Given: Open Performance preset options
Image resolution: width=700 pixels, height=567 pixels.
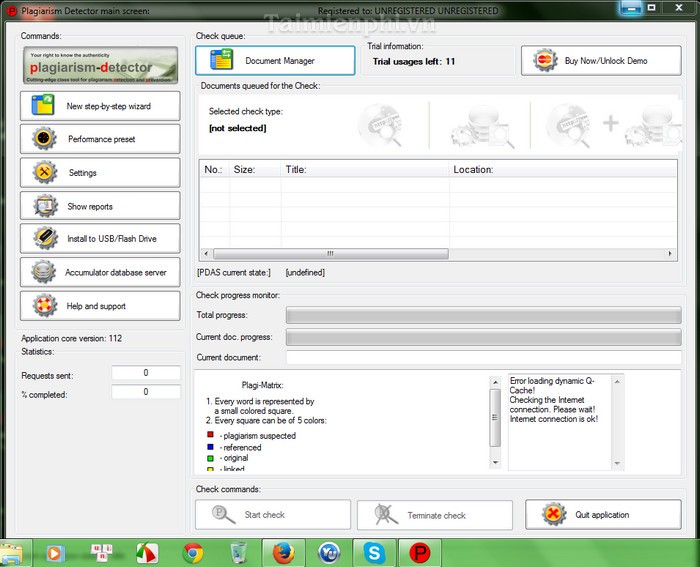Looking at the screenshot, I should tap(100, 139).
